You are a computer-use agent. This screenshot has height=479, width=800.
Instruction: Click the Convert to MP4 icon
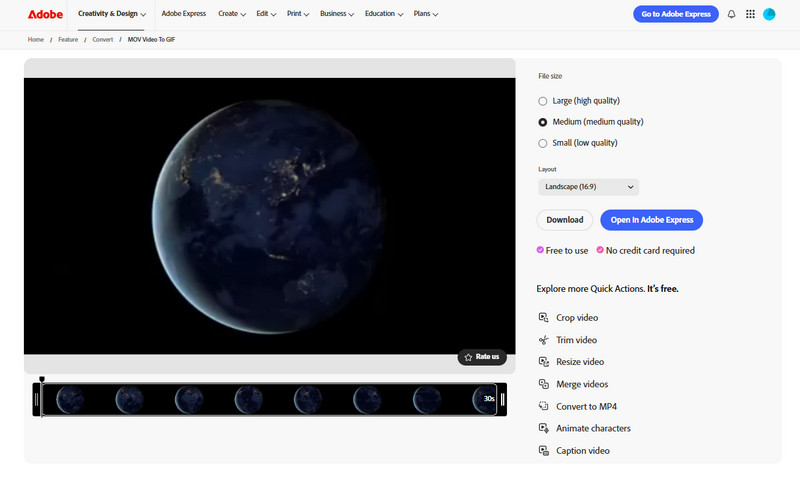[543, 406]
